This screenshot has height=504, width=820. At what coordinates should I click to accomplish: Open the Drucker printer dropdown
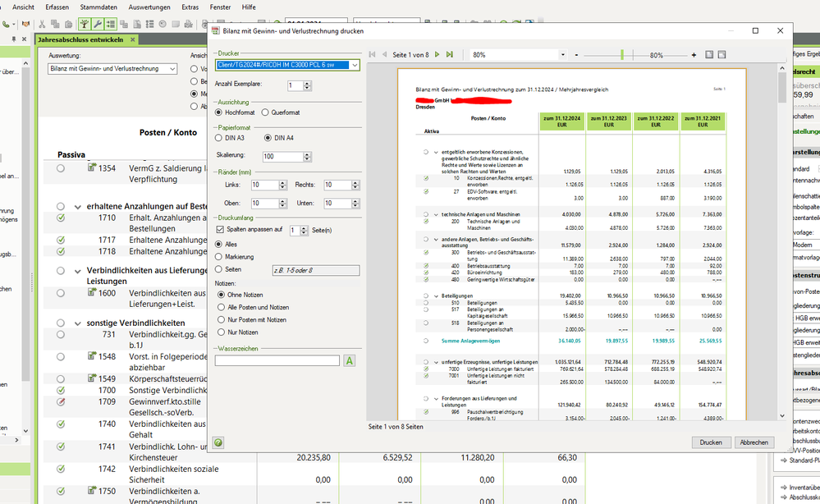coord(355,65)
